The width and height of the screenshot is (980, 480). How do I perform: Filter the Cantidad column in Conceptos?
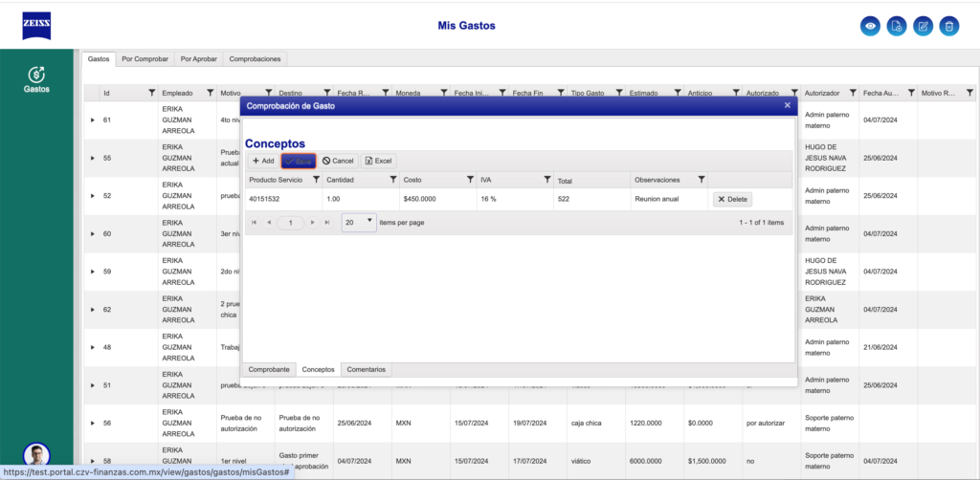(393, 180)
